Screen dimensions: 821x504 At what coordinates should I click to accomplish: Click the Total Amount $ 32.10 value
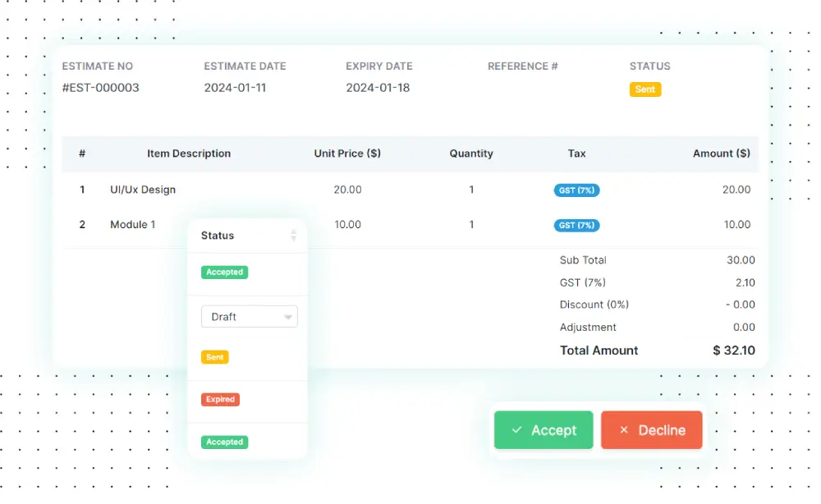click(x=733, y=351)
